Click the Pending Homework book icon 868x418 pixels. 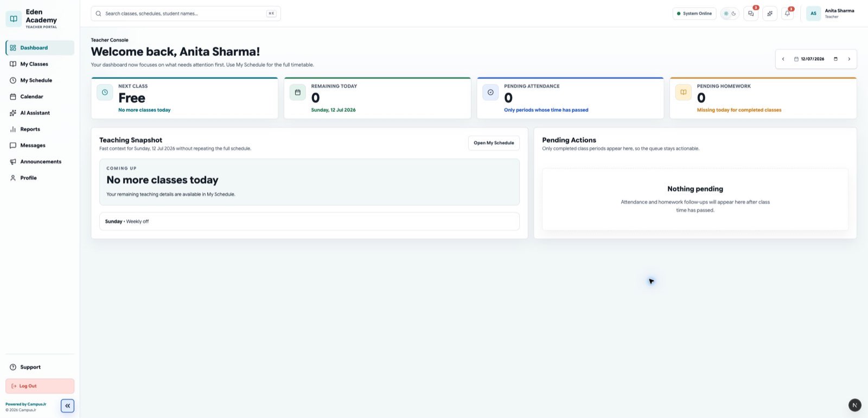pyautogui.click(x=684, y=92)
